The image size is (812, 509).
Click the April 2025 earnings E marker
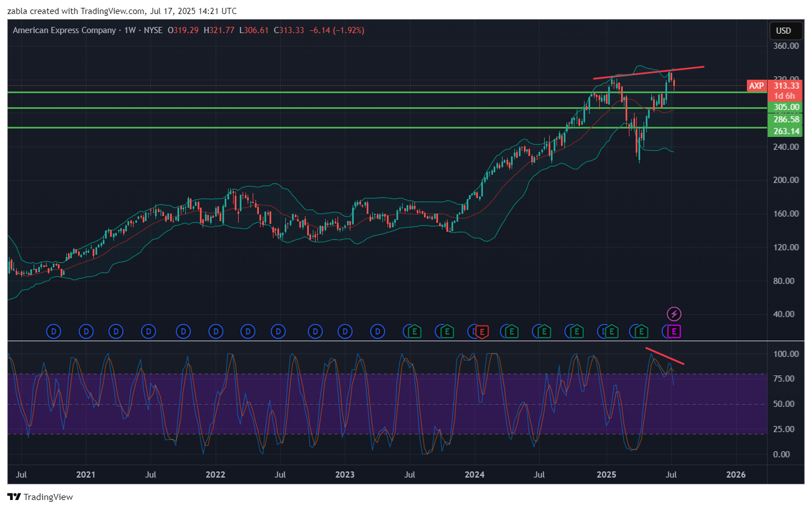(x=641, y=332)
